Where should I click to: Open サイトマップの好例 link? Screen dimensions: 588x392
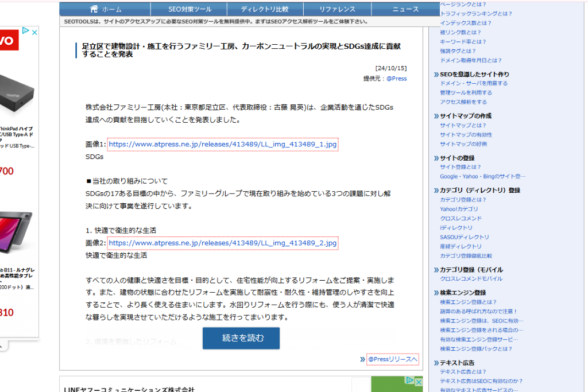click(463, 144)
